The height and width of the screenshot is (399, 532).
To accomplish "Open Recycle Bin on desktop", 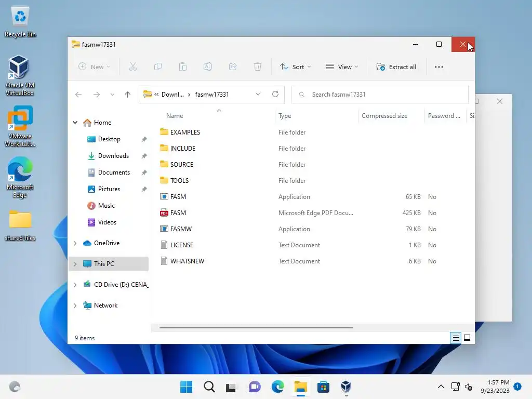I will coord(20,22).
